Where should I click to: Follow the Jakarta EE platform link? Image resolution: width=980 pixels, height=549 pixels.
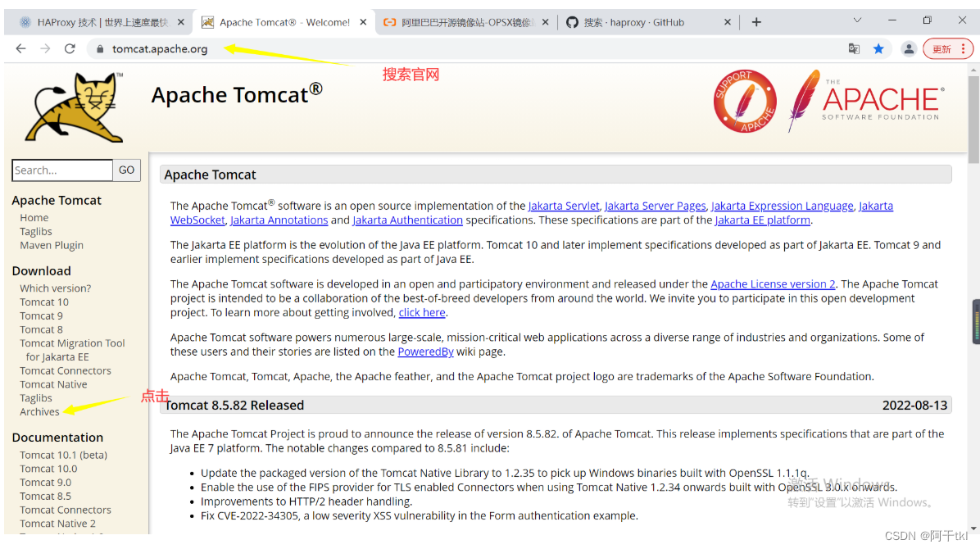763,220
